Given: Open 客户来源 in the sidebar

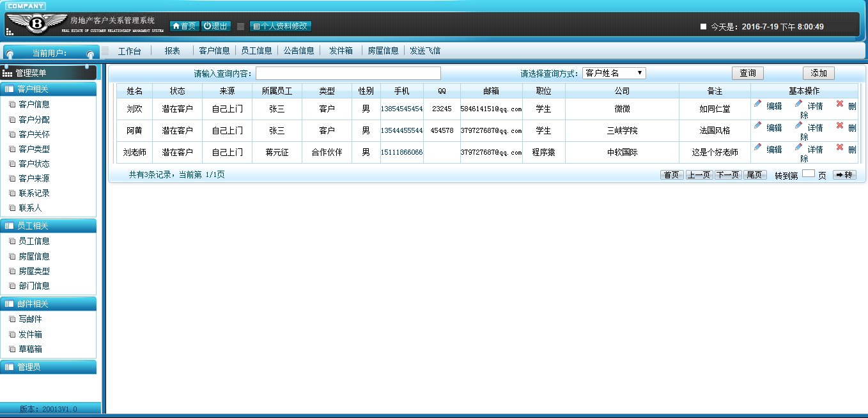Looking at the screenshot, I should (x=35, y=178).
